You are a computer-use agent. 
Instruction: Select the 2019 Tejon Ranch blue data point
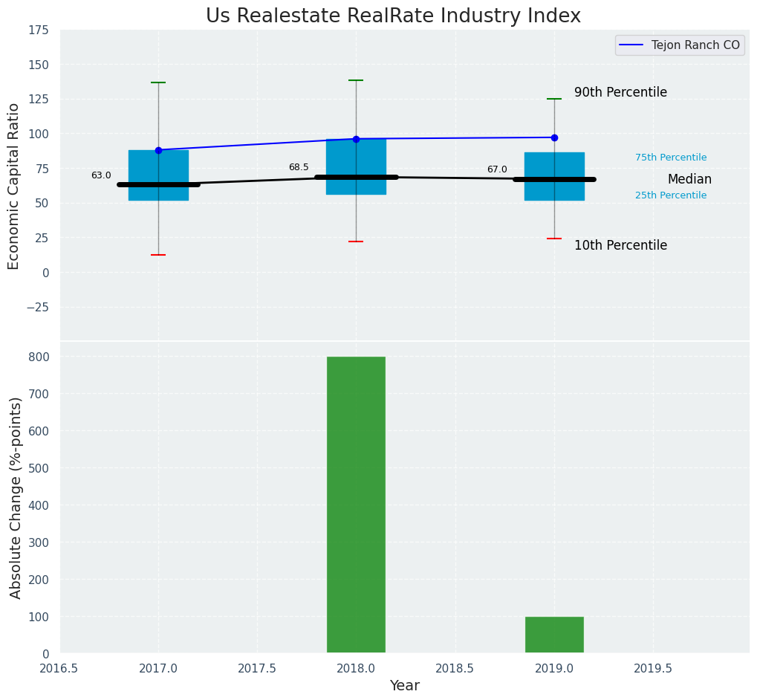click(x=554, y=137)
